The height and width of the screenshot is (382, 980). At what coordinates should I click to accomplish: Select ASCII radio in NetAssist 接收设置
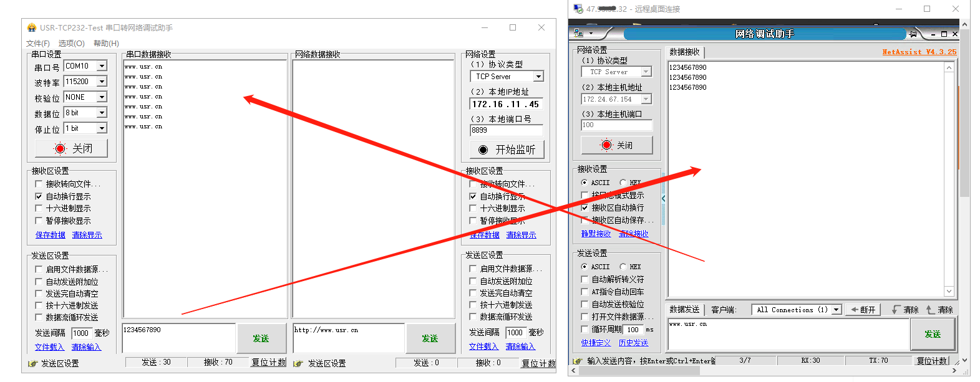[x=584, y=183]
